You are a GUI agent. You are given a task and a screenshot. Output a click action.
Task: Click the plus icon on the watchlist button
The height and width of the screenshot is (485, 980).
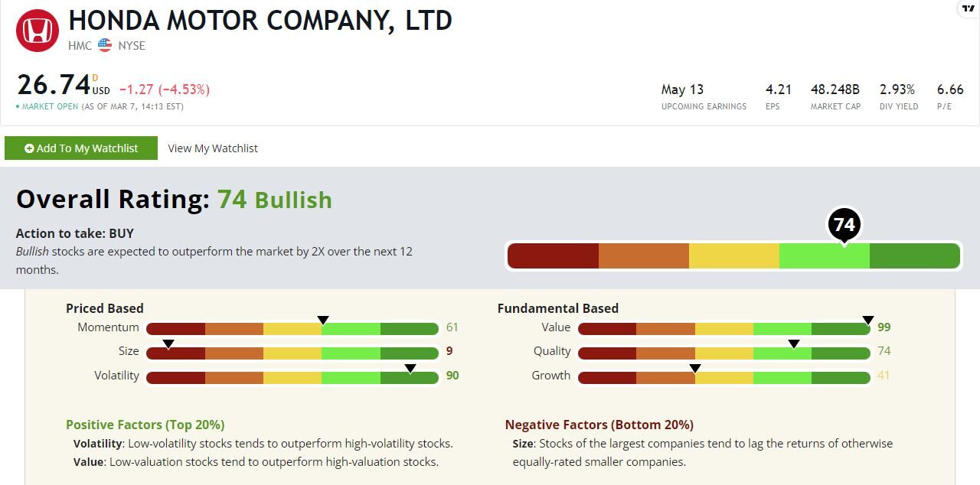(29, 148)
